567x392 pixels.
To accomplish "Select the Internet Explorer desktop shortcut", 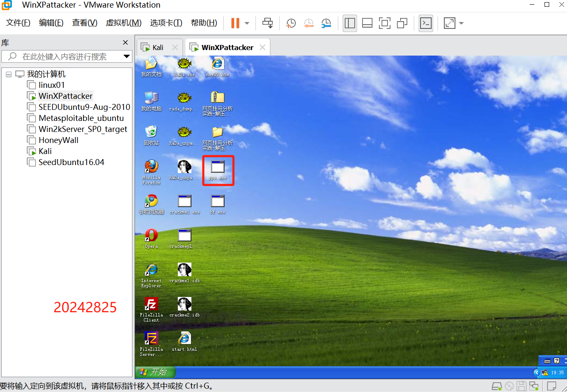I will [151, 275].
